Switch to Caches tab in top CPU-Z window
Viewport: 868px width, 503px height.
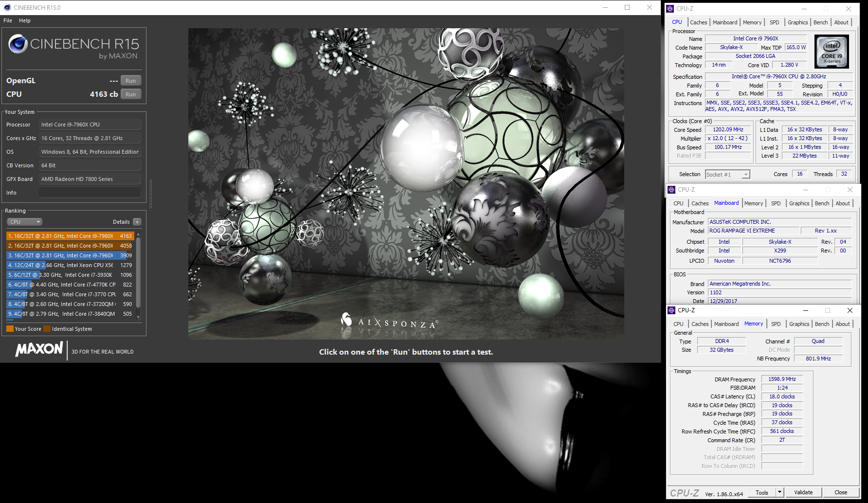coord(698,22)
